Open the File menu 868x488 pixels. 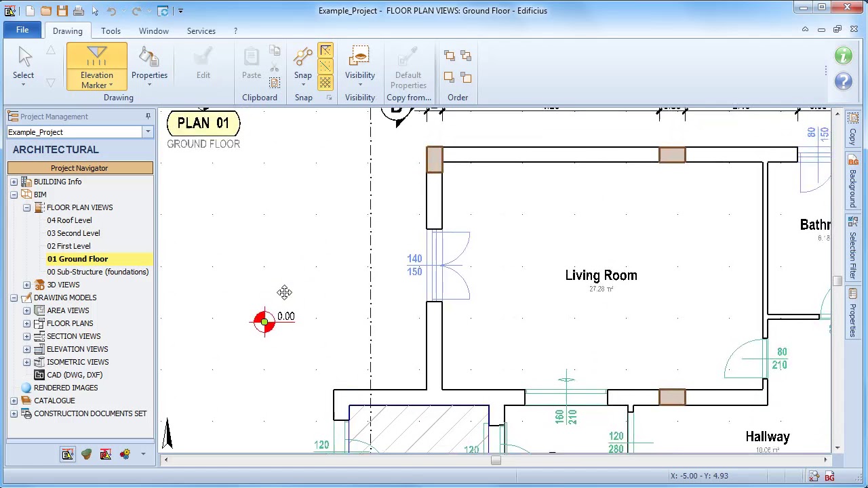point(22,30)
